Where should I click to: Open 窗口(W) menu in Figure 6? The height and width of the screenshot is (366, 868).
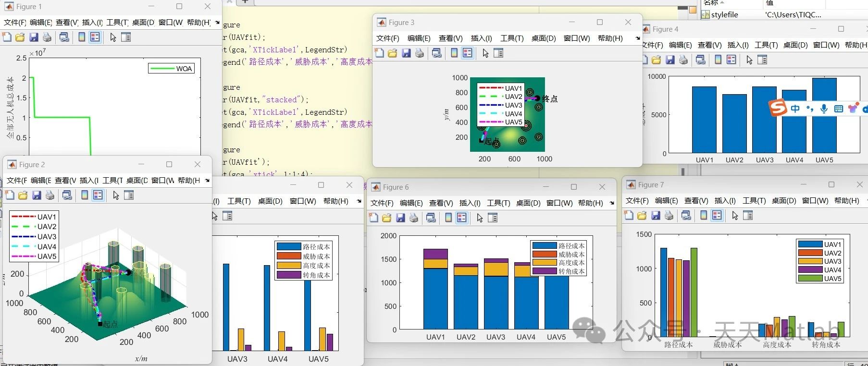(559, 203)
